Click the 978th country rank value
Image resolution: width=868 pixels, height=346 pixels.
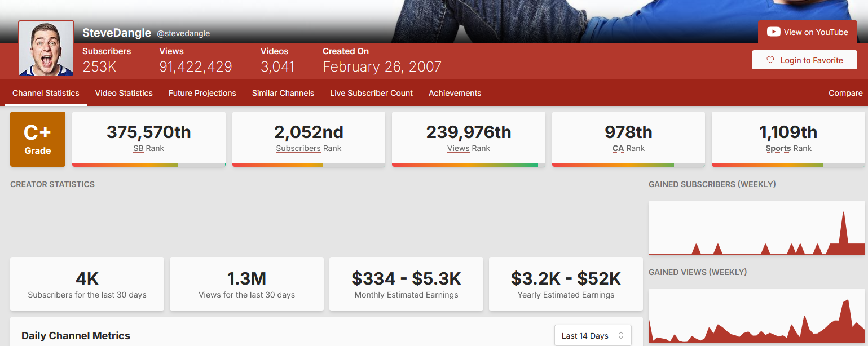coord(628,132)
